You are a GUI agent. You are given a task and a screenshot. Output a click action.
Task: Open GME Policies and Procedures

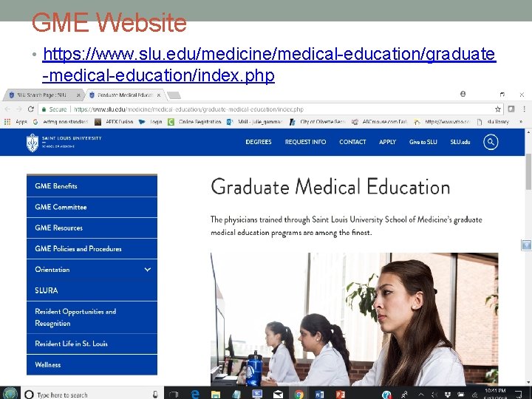tap(92, 249)
